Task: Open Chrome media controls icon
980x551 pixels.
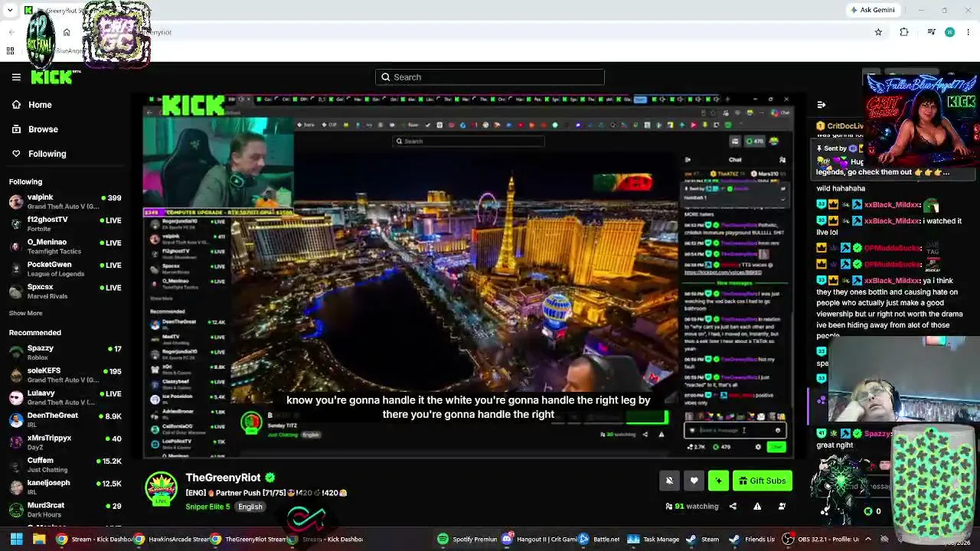Action: (931, 32)
